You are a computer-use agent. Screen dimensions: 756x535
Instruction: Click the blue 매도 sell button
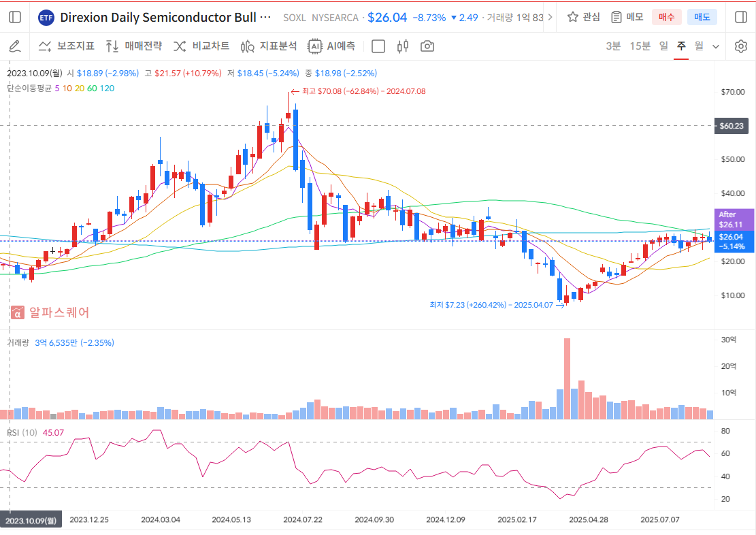tap(702, 18)
